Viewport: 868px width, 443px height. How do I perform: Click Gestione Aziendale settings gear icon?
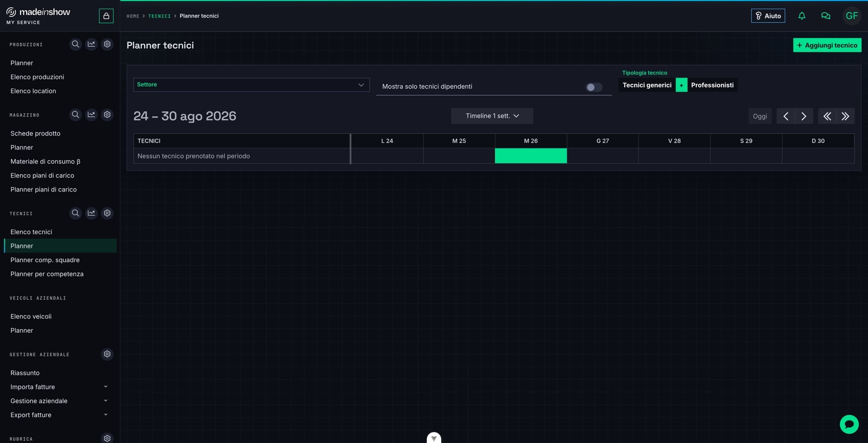coord(107,354)
